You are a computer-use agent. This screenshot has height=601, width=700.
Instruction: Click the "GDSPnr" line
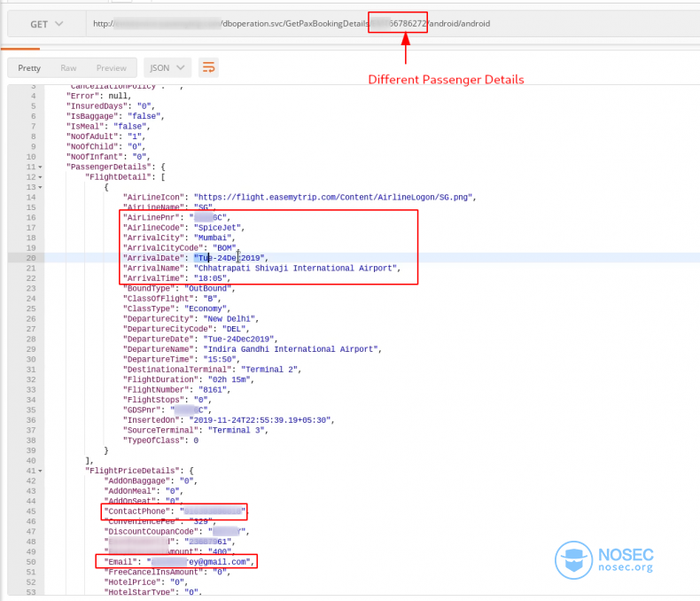tap(167, 410)
